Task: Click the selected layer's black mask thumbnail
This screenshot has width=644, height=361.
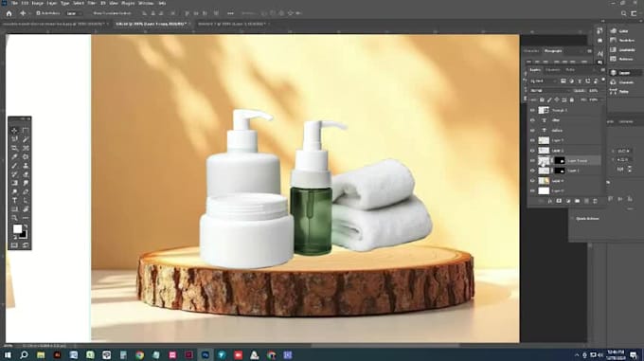Action: click(x=560, y=160)
